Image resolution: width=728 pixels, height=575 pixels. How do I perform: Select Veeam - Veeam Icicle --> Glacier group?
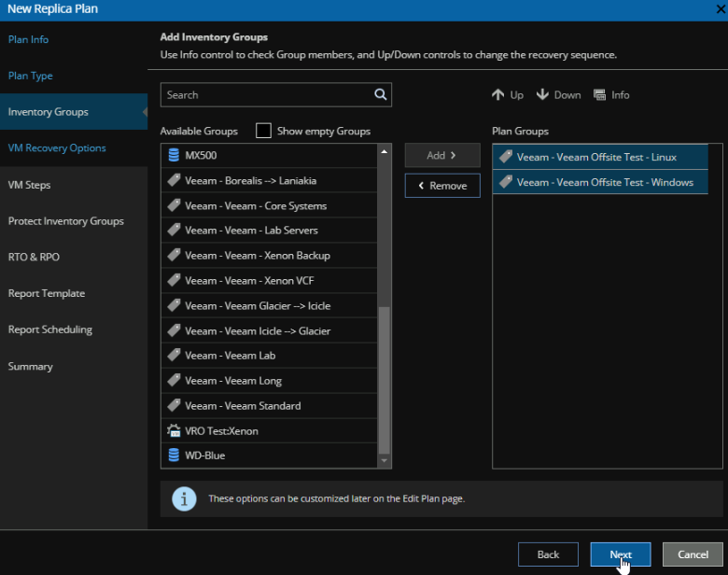[x=270, y=330]
